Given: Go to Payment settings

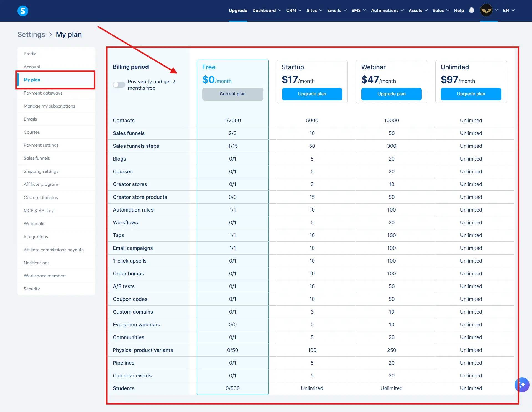Looking at the screenshot, I should tap(56, 145).
